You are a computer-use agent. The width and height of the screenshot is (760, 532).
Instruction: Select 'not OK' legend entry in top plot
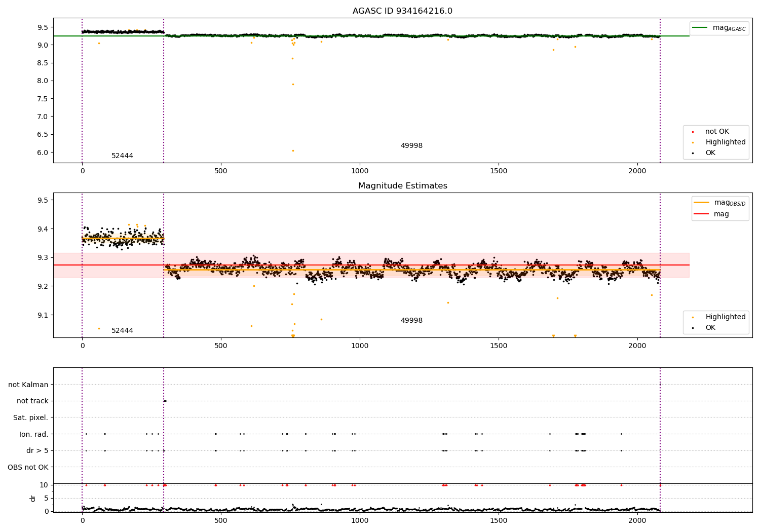717,132
